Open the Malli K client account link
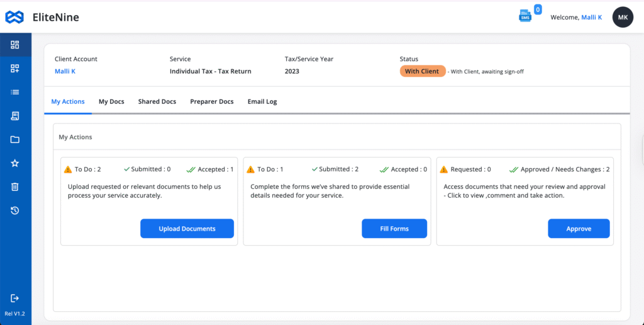Image resolution: width=644 pixels, height=325 pixels. 65,71
